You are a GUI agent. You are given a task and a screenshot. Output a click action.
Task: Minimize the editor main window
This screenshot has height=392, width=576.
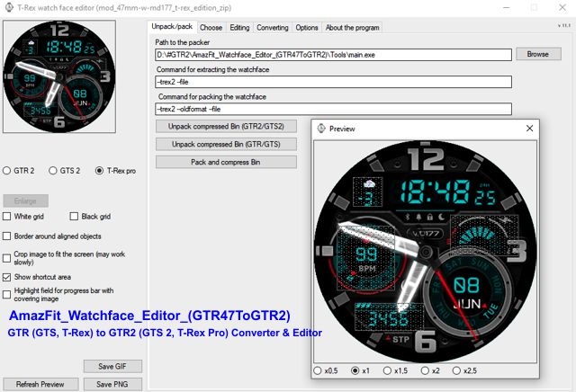[507, 7]
